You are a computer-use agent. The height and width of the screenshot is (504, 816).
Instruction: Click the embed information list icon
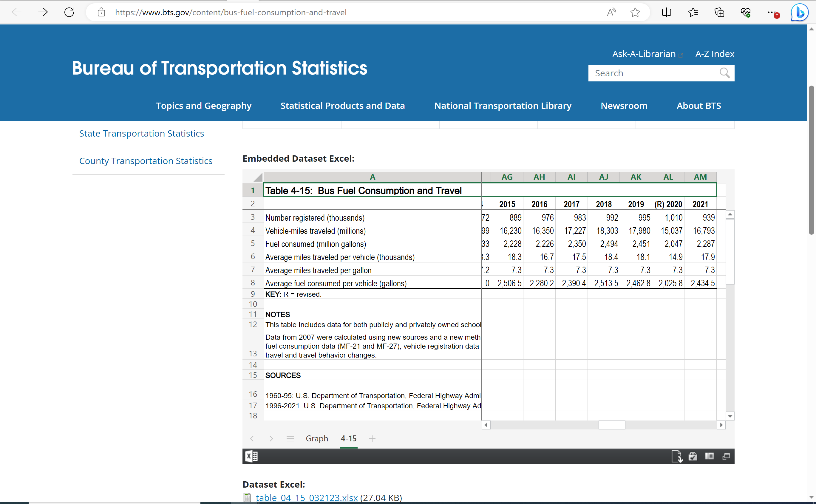click(709, 456)
